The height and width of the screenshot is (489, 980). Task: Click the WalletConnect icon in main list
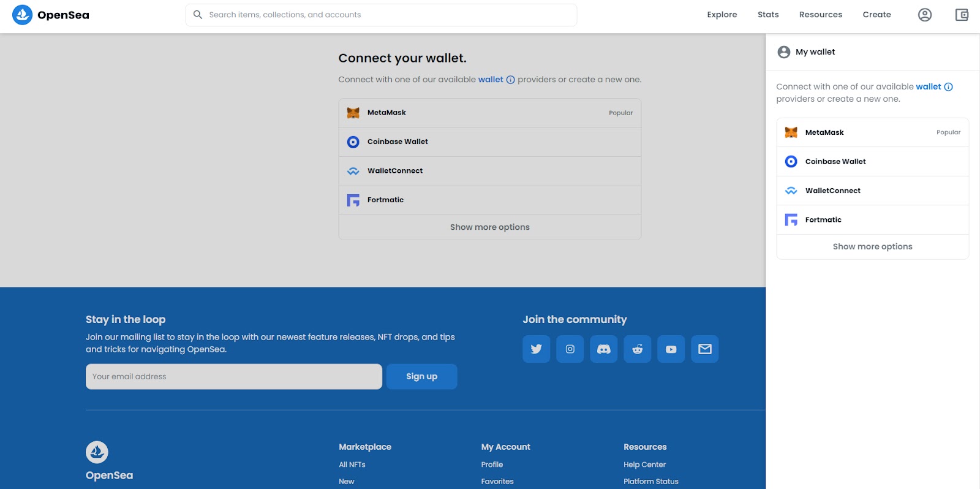click(x=353, y=171)
